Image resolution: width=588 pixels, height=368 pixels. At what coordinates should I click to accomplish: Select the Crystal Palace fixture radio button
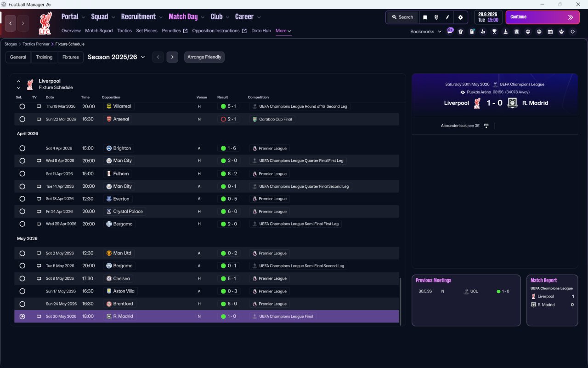click(x=22, y=212)
